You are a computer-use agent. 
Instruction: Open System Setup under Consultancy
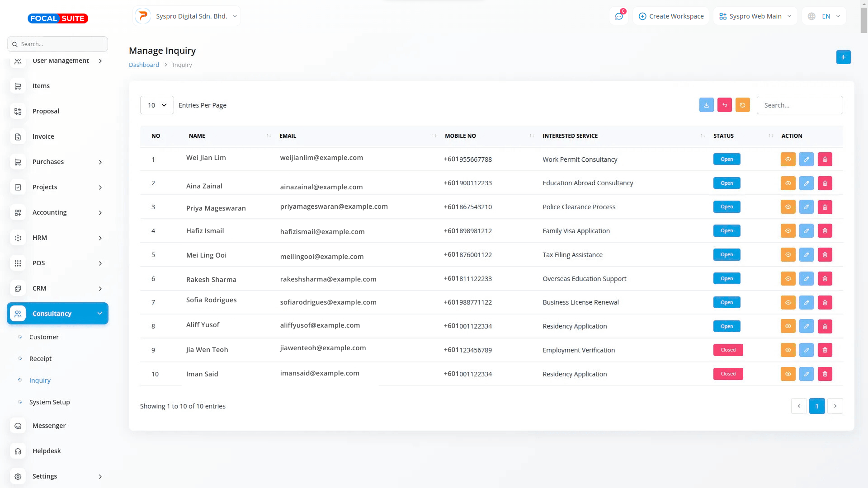tap(49, 402)
